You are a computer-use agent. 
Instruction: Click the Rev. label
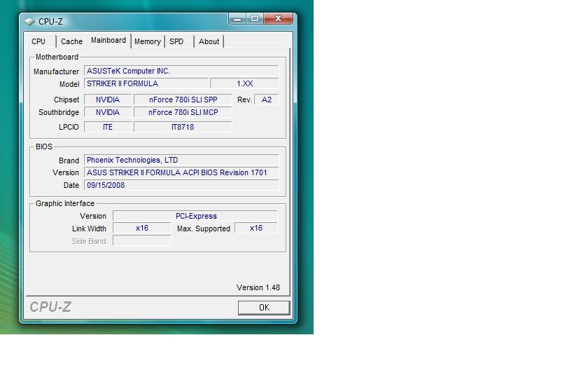(x=244, y=100)
